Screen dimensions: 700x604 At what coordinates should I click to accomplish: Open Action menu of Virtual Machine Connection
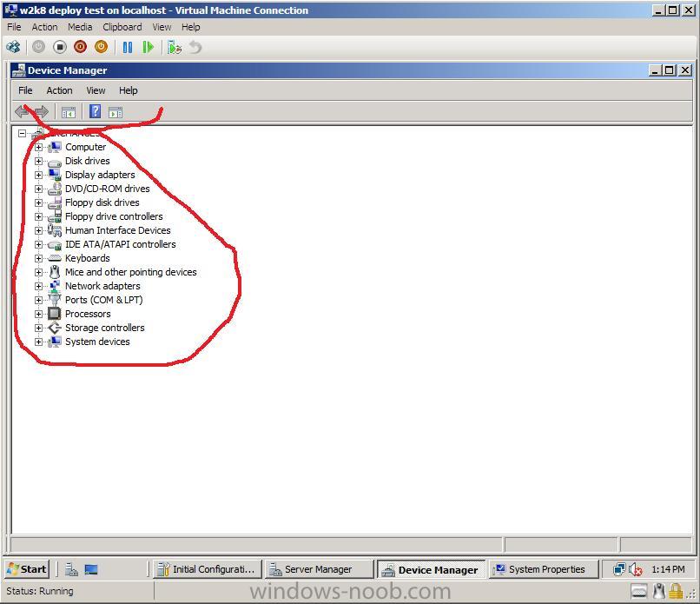point(44,27)
